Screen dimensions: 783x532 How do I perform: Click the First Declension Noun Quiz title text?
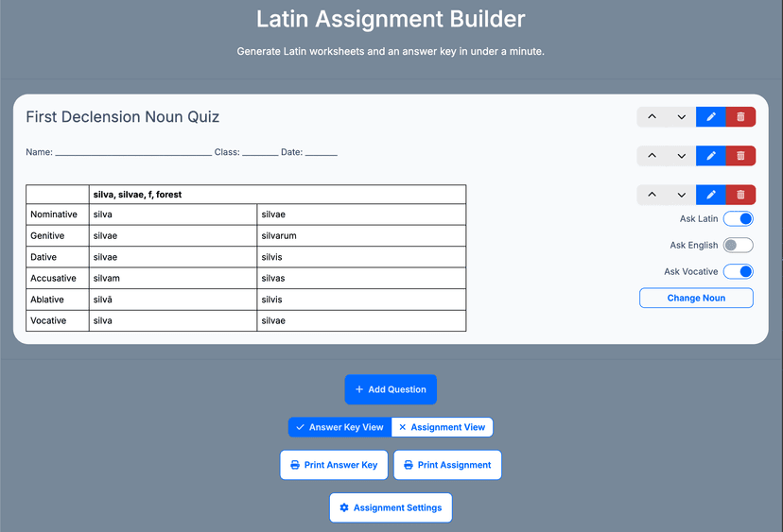click(x=123, y=117)
